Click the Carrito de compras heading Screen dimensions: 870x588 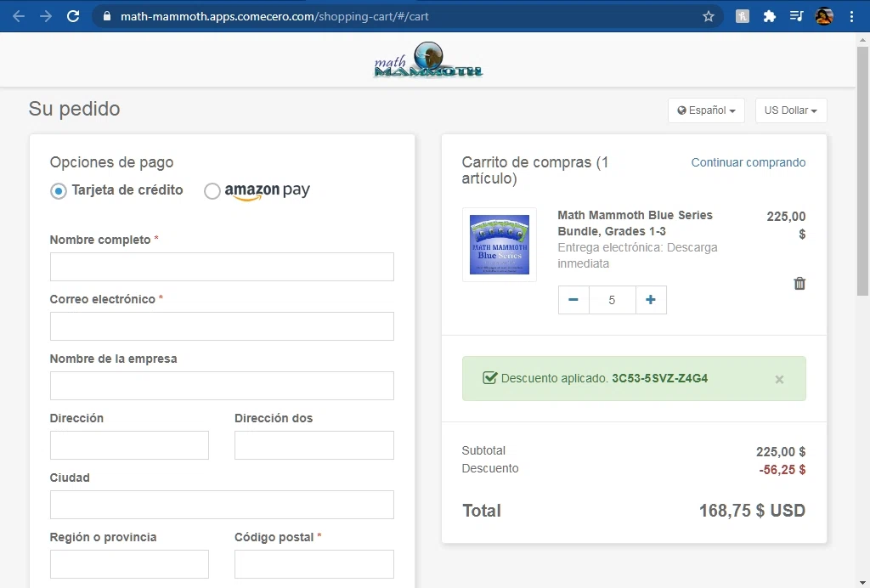click(535, 170)
